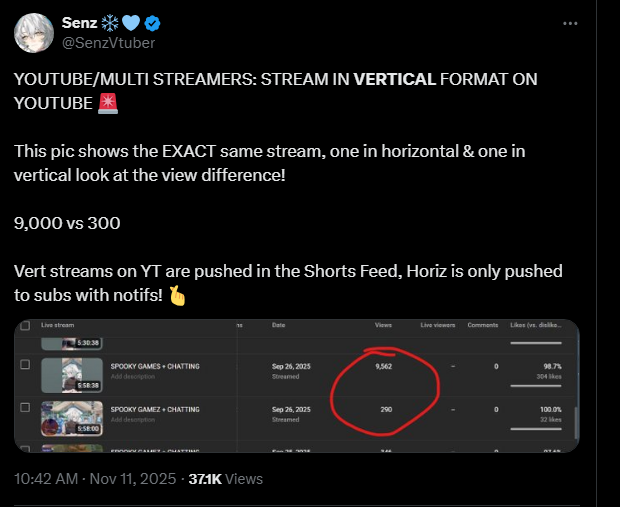Tick the select-all checkbox beside Live stream header
Viewport: 620px width, 507px height.
click(x=25, y=325)
